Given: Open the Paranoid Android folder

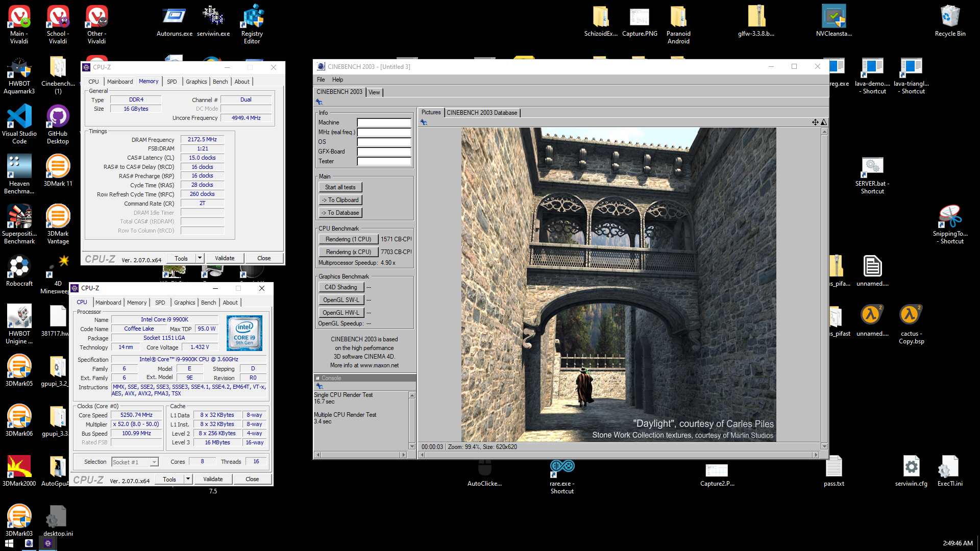Looking at the screenshot, I should coord(678,24).
